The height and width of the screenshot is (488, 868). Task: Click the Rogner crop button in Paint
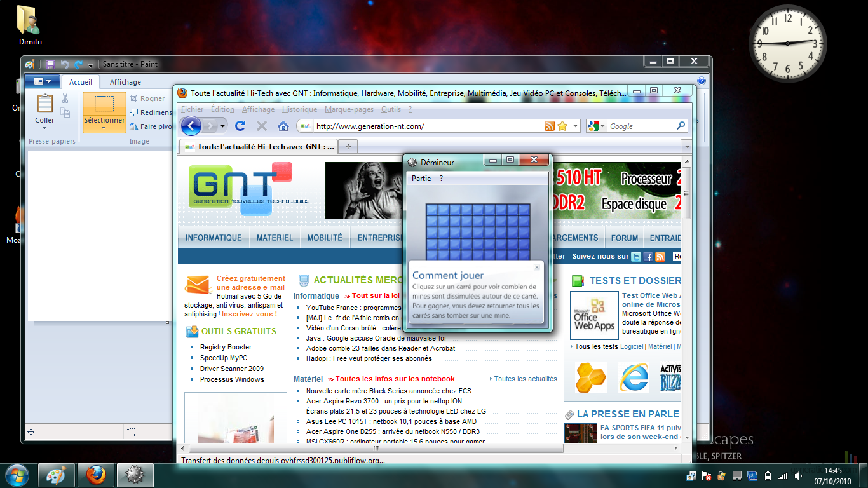click(147, 98)
